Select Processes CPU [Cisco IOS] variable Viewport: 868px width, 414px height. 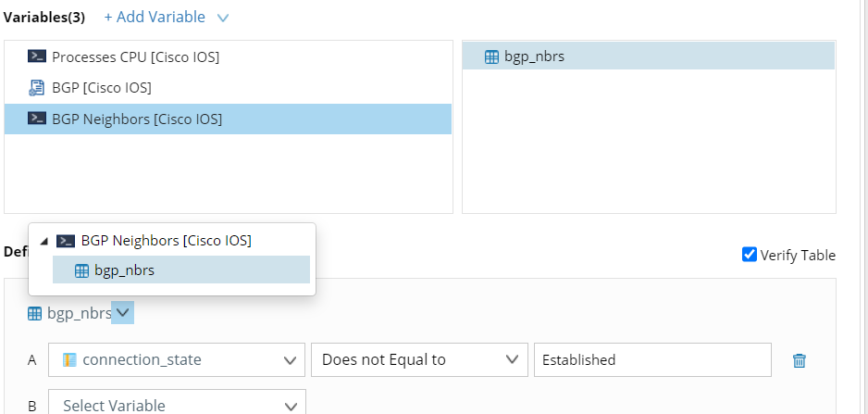pos(135,56)
